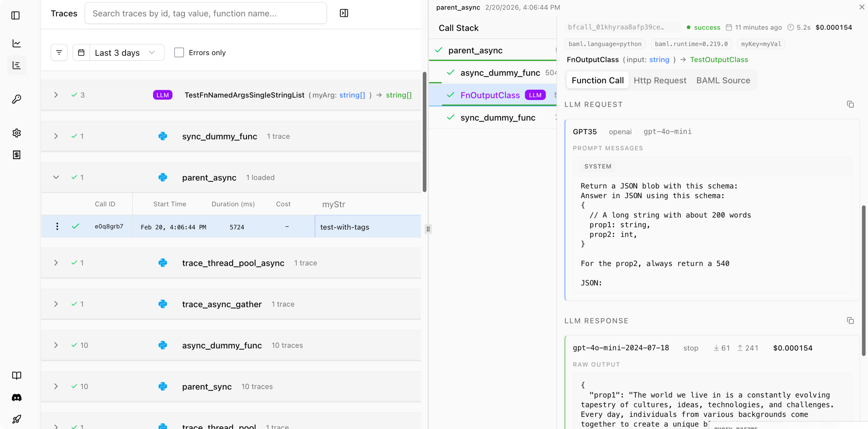The width and height of the screenshot is (868, 429).
Task: Expand the sync_dummy_func trace group
Action: [56, 136]
